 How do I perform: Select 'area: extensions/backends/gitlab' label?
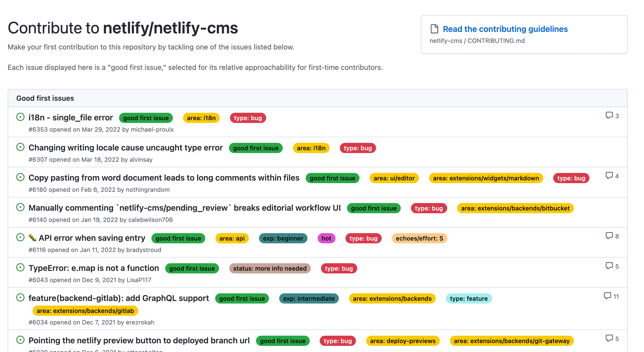pyautogui.click(x=85, y=311)
